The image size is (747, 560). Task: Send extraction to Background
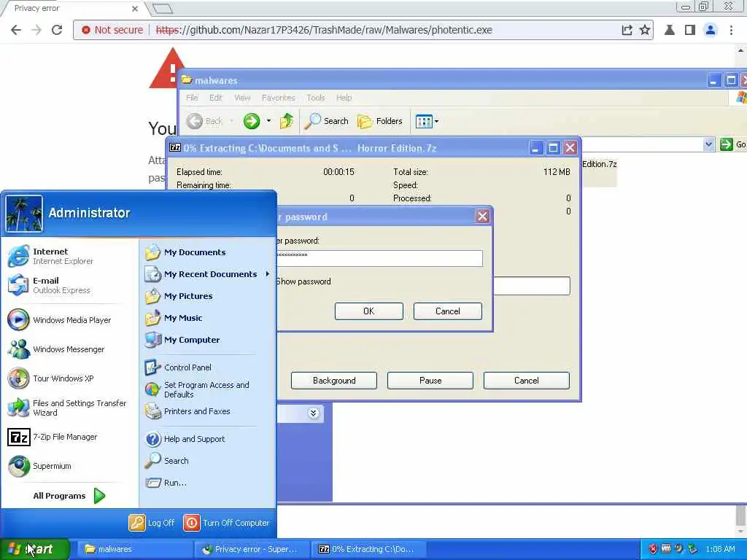334,381
